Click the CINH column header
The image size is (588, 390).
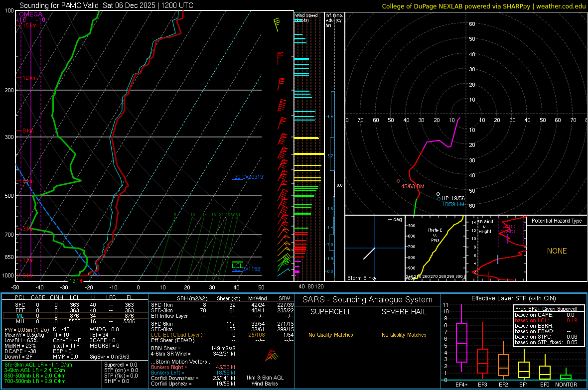[x=56, y=297]
